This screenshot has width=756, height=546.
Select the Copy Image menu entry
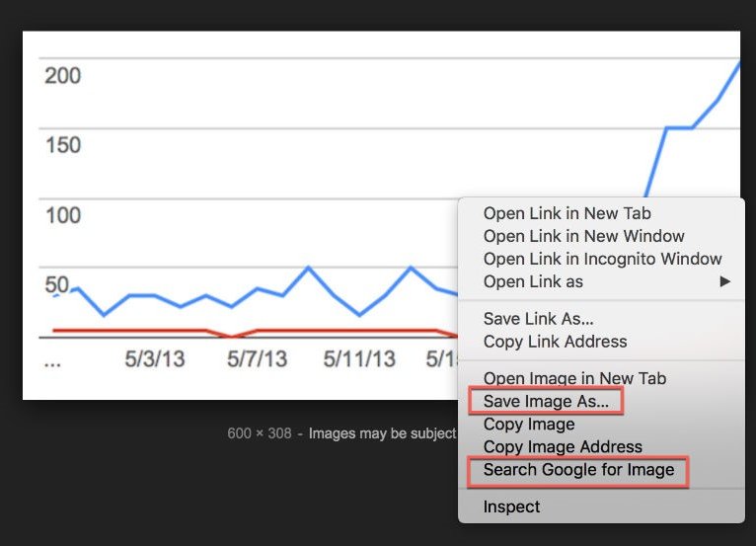528,425
